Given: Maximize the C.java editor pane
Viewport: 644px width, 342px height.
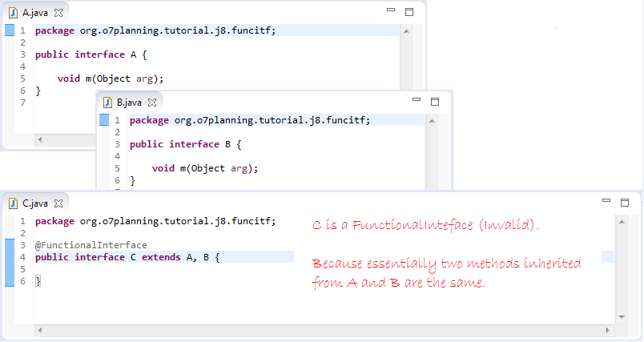Looking at the screenshot, I should coord(625,203).
